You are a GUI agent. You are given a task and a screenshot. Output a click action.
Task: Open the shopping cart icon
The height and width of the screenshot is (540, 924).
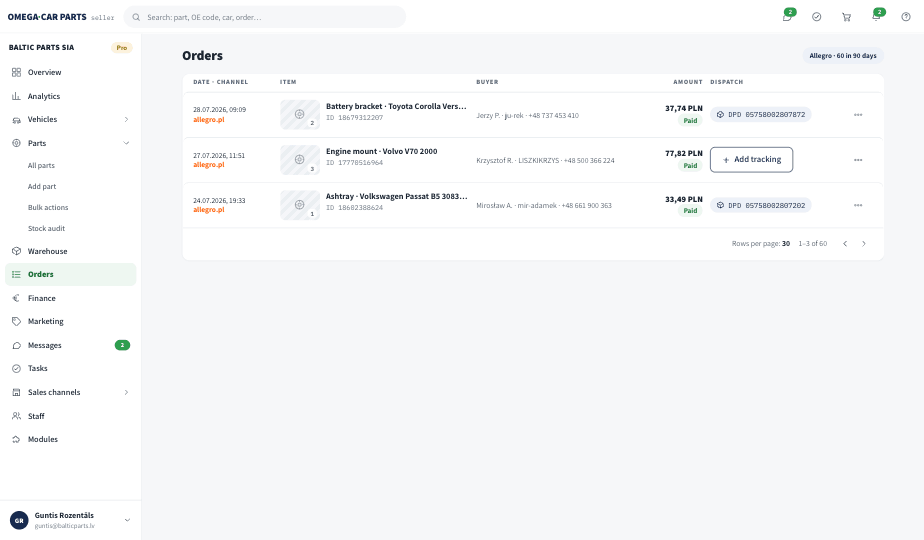[x=846, y=17]
